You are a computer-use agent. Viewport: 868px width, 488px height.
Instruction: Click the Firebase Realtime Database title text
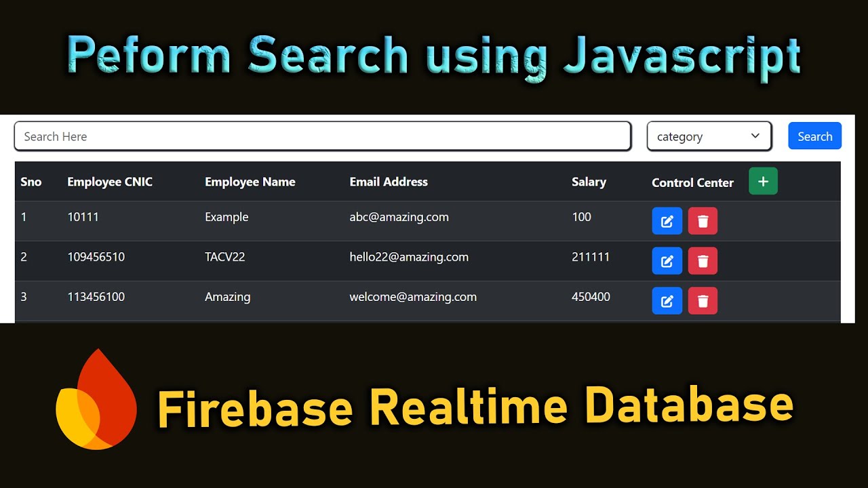[x=475, y=407]
